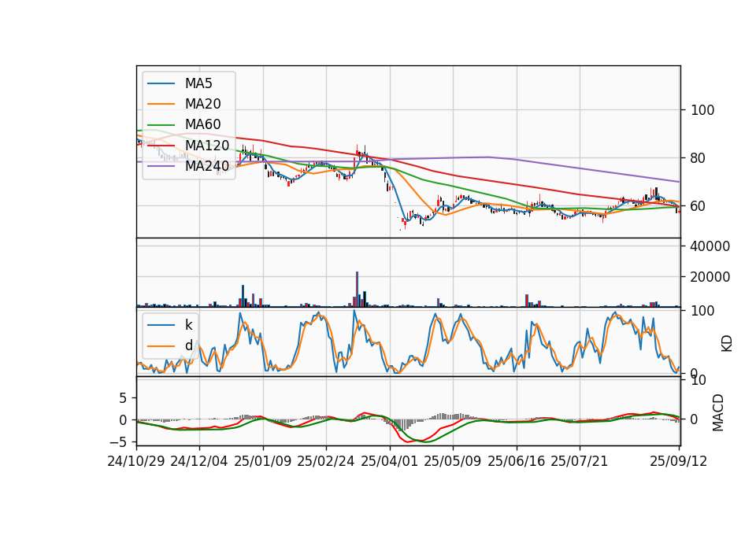Click the MACD left-axis 5 tick label
The width and height of the screenshot is (756, 543).
123,398
